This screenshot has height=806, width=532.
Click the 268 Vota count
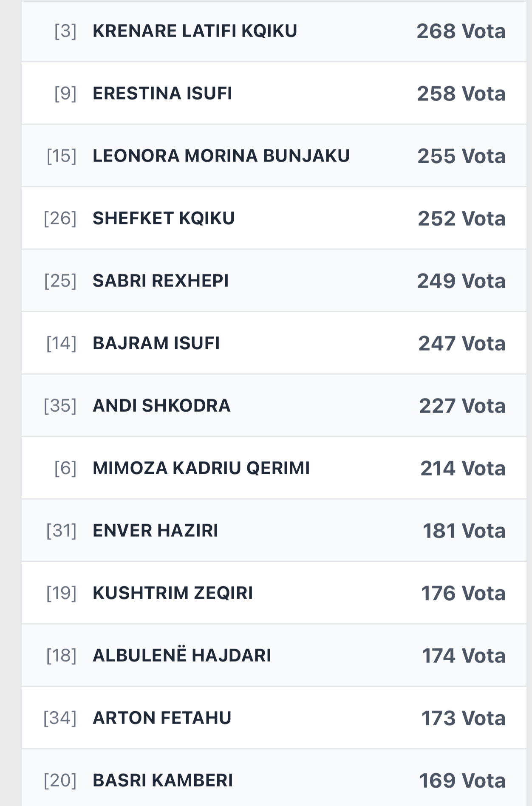coord(461,31)
